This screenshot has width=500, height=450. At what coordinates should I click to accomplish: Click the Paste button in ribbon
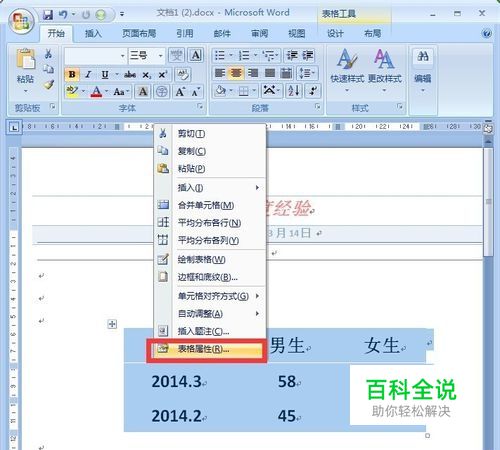click(25, 71)
